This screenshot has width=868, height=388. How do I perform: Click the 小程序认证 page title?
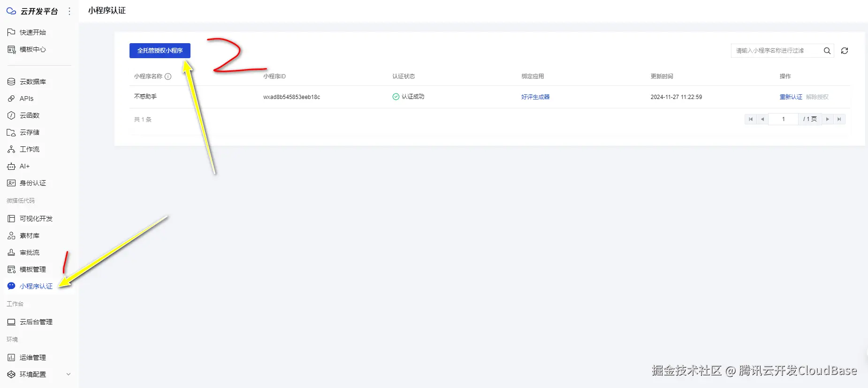[x=107, y=10]
